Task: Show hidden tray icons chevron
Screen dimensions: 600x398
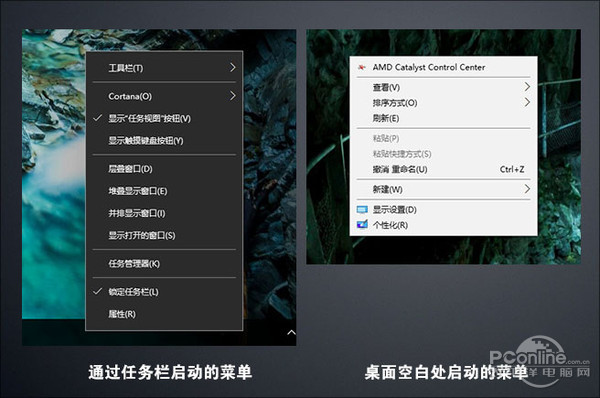Action: [291, 332]
